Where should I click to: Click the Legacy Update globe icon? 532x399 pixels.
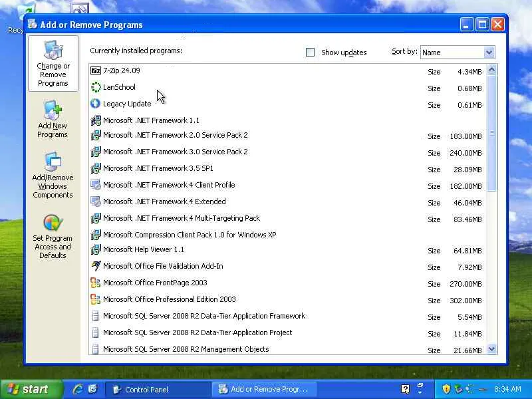tap(95, 104)
